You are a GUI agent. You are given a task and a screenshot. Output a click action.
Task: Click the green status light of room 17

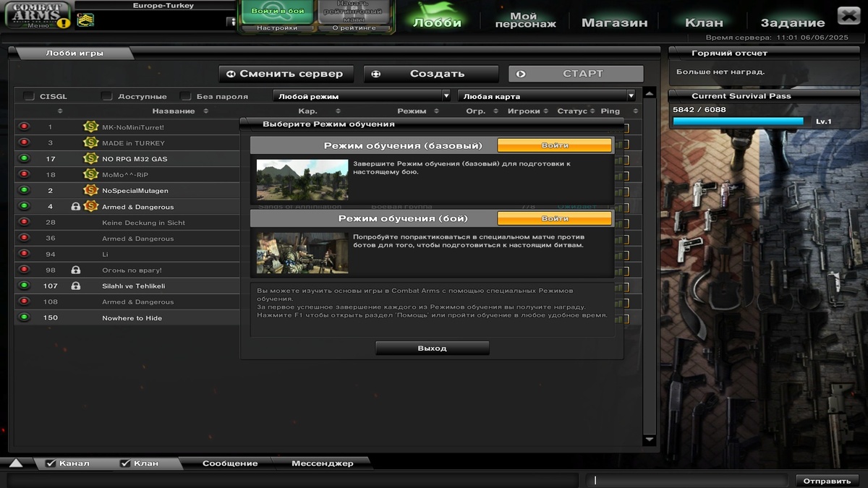(x=24, y=158)
